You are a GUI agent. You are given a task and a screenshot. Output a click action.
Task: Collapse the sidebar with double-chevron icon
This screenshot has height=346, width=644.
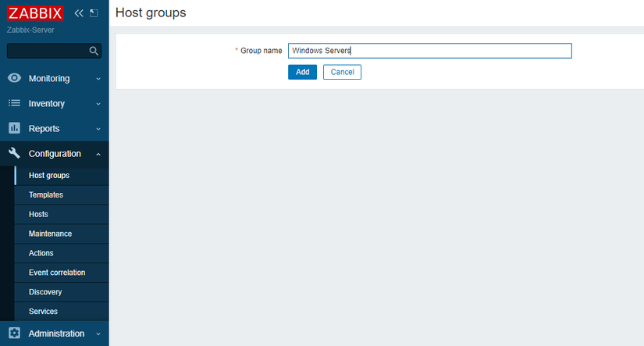79,13
